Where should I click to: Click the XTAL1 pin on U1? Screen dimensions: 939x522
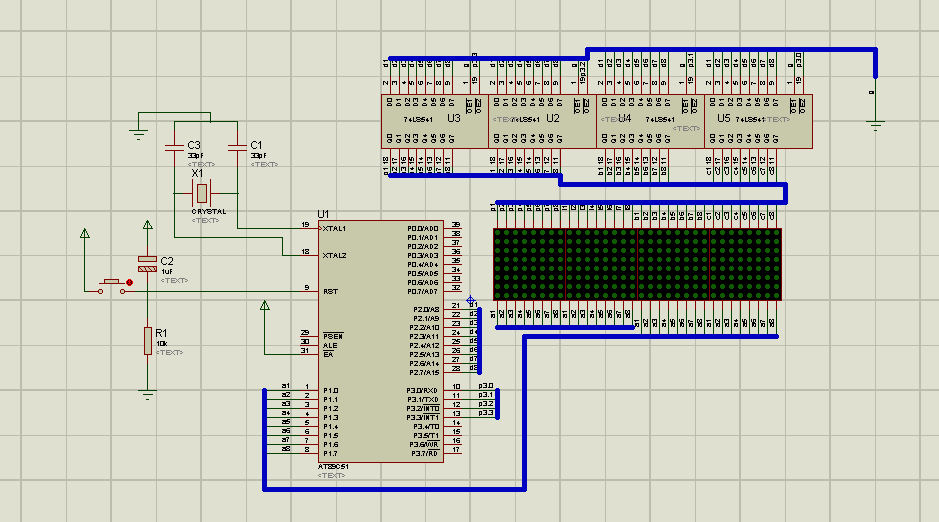(x=311, y=228)
